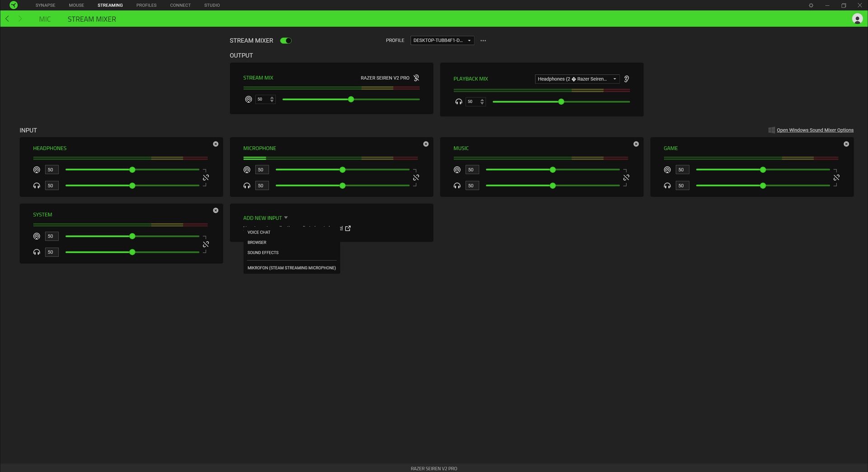
Task: Open Windows Sound Mixer Options link
Action: [815, 130]
